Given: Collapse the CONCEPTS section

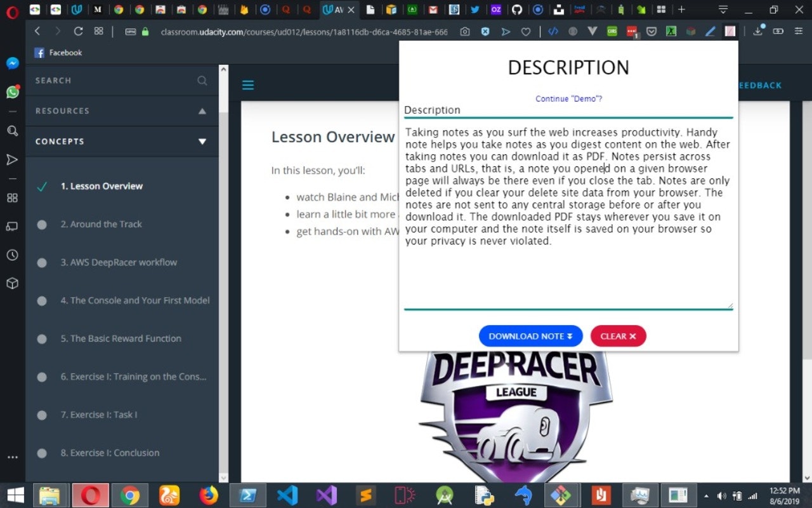Looking at the screenshot, I should (x=122, y=142).
